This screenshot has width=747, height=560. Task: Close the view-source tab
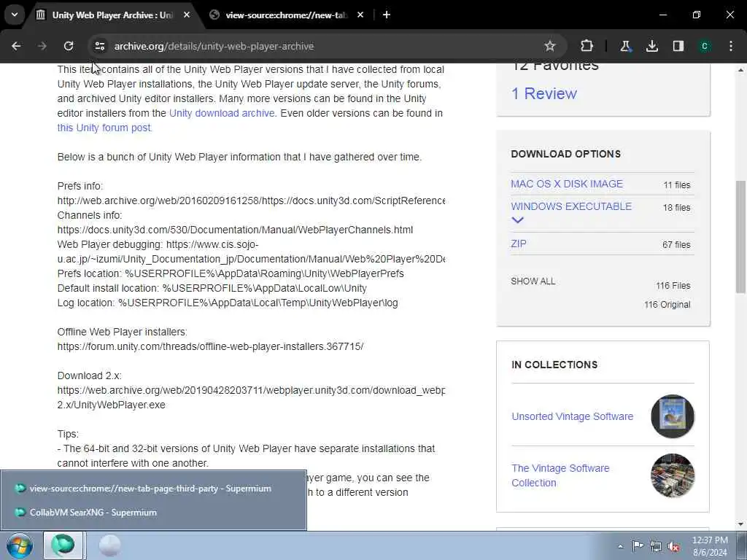pyautogui.click(x=360, y=15)
